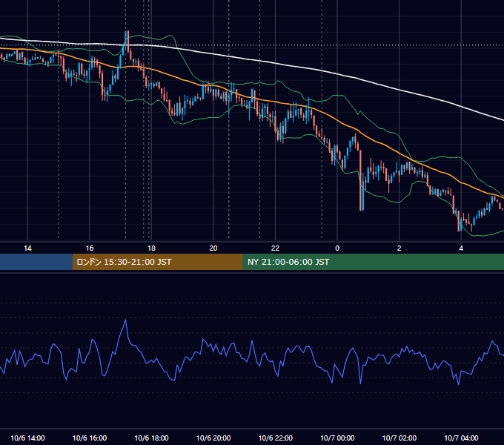Click the NY 21:00-06:00 JST session bar
The image size is (504, 445).
coord(373,262)
